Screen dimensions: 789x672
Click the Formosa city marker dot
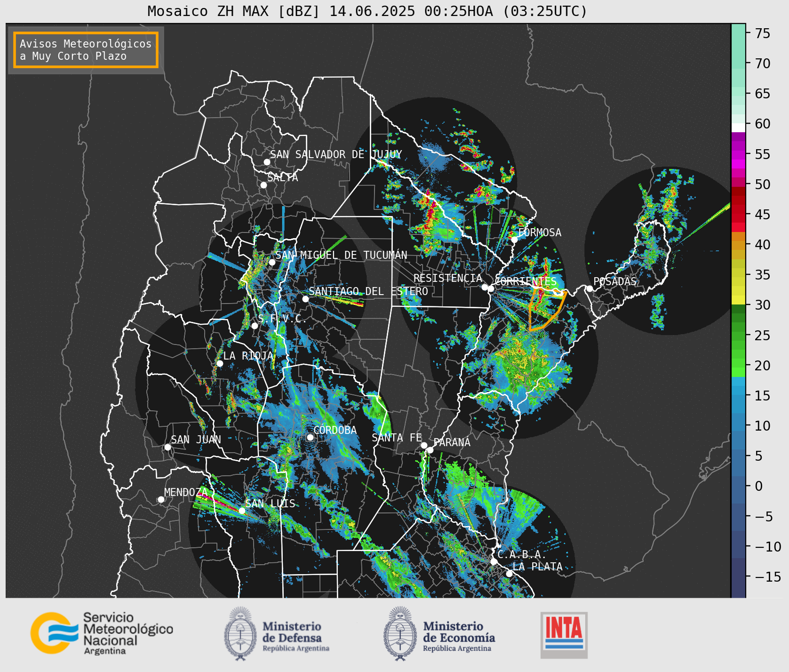coord(514,240)
